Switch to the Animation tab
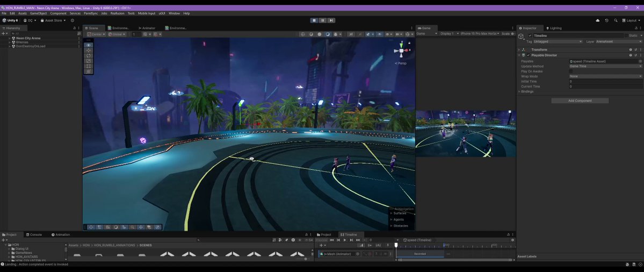644x272 pixels. coord(60,234)
